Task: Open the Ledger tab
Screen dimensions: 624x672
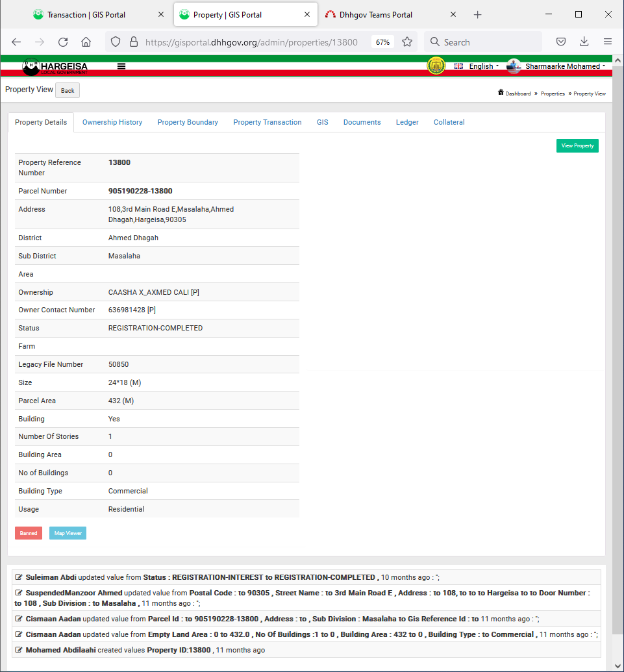Action: [x=407, y=122]
